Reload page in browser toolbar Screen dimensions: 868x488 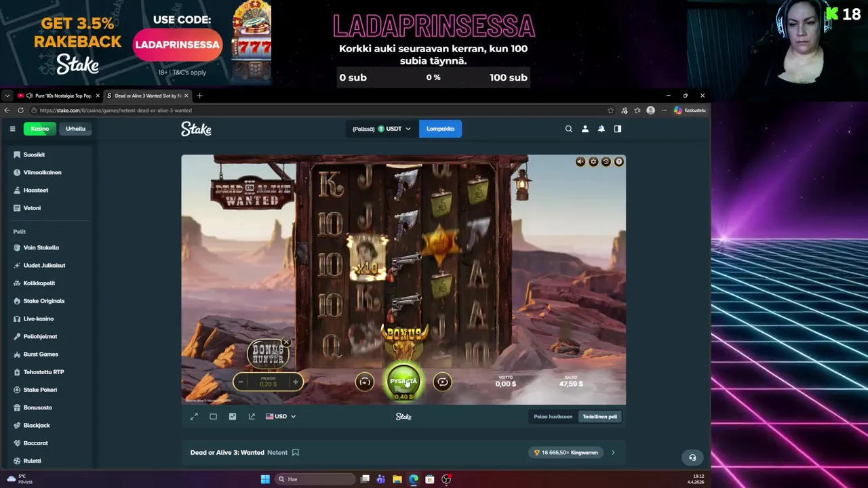pyautogui.click(x=21, y=110)
